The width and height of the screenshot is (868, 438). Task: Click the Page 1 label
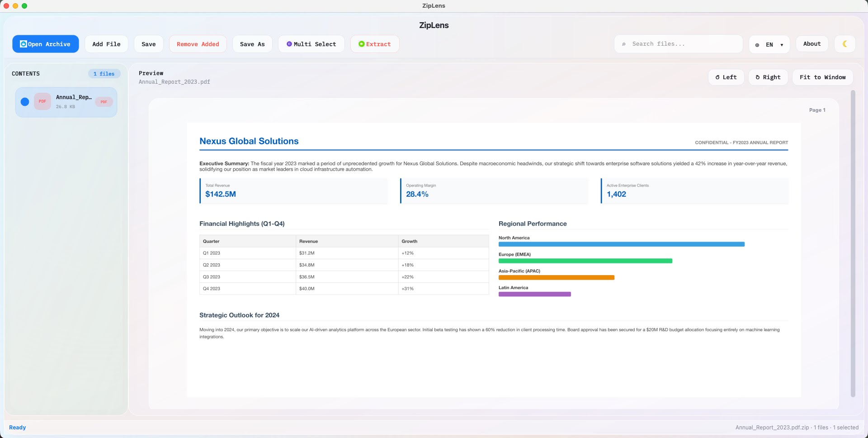point(817,110)
